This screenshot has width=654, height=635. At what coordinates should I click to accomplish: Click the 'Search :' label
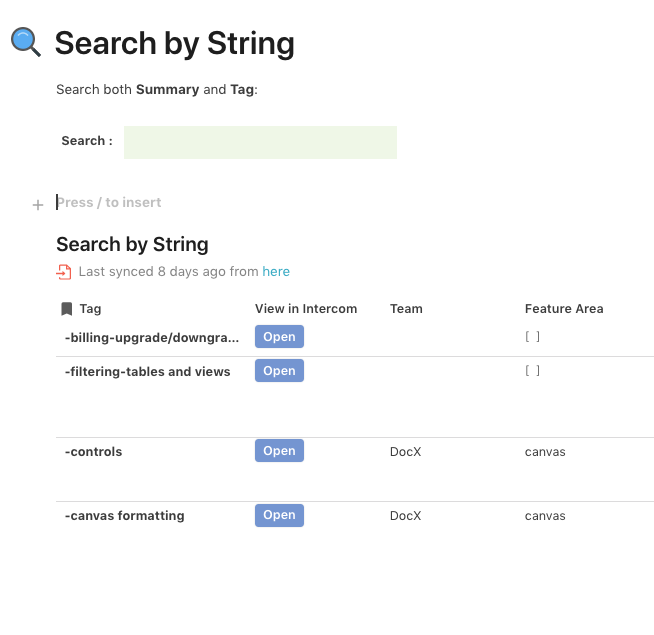[87, 141]
